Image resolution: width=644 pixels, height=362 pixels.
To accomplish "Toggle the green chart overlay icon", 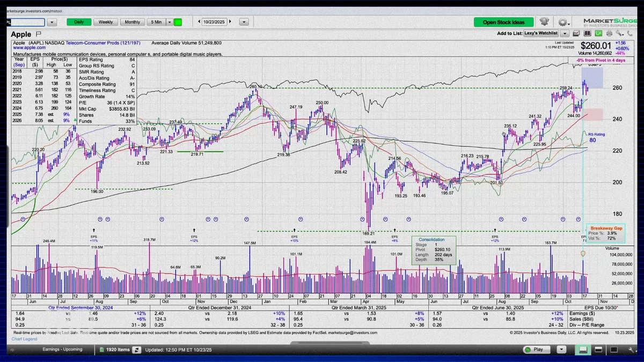I will tap(598, 33).
